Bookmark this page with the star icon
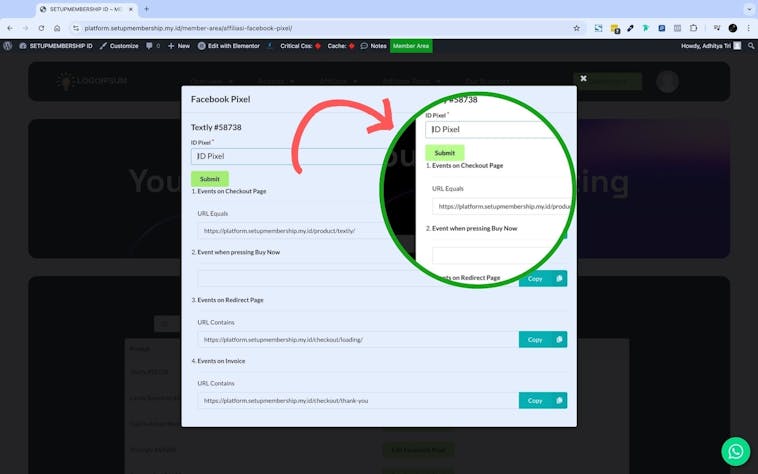Image resolution: width=758 pixels, height=474 pixels. [576, 28]
